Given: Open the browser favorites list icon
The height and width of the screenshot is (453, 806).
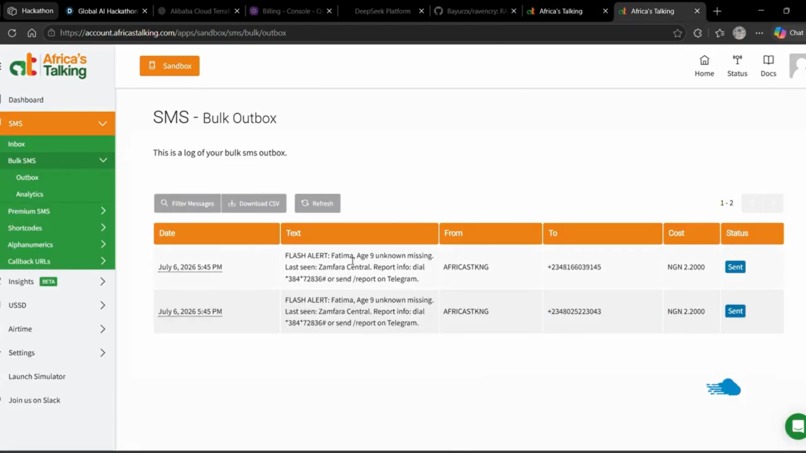Looking at the screenshot, I should tap(719, 33).
